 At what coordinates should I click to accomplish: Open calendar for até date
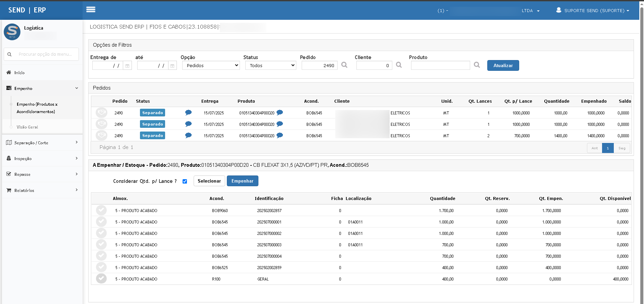pyautogui.click(x=172, y=66)
